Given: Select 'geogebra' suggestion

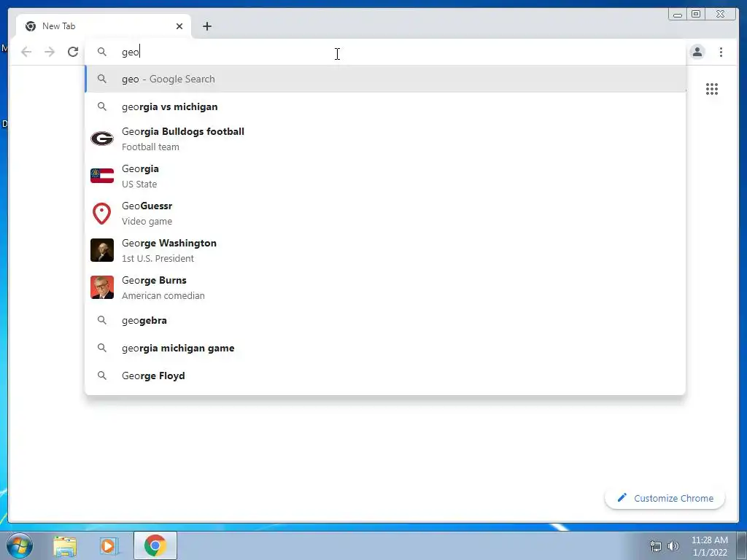Looking at the screenshot, I should 385,321.
